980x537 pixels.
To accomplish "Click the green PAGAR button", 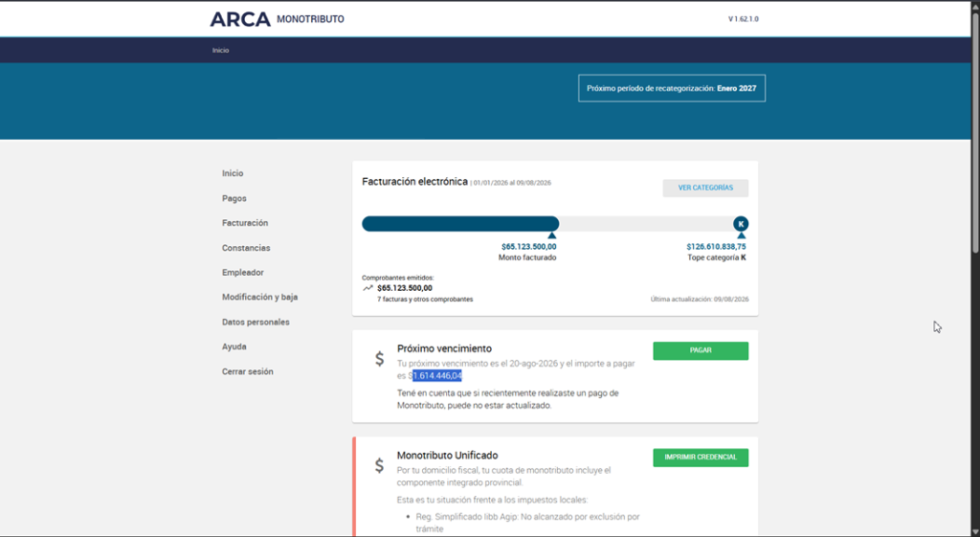I will [x=701, y=350].
